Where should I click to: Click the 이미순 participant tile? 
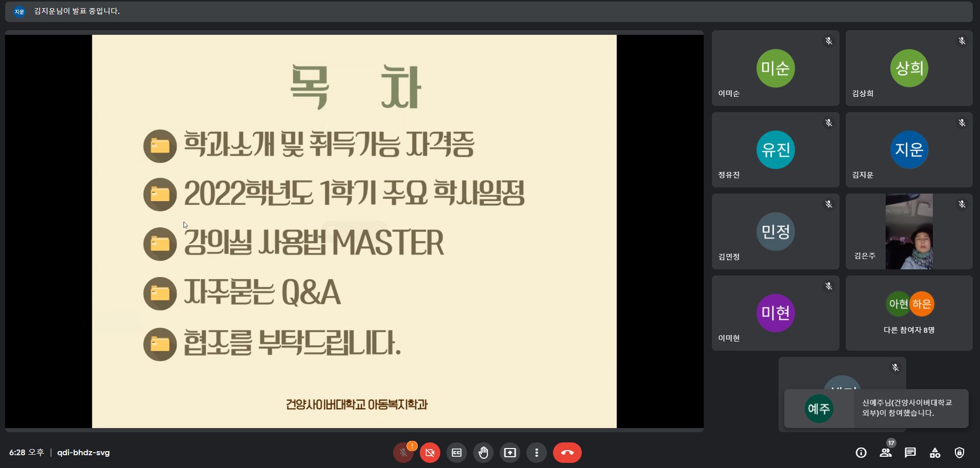[775, 68]
